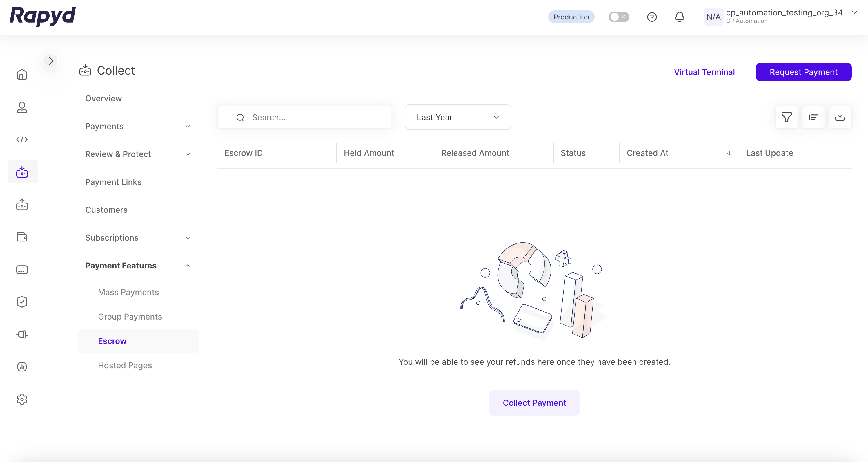The height and width of the screenshot is (462, 868).
Task: Click the filter funnel icon
Action: [x=787, y=117]
